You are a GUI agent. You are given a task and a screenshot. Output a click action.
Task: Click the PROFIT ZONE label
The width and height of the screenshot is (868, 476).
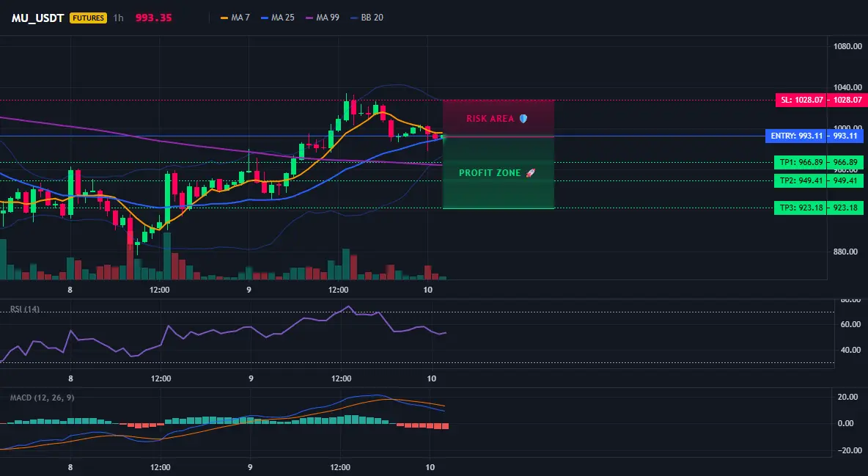(490, 173)
